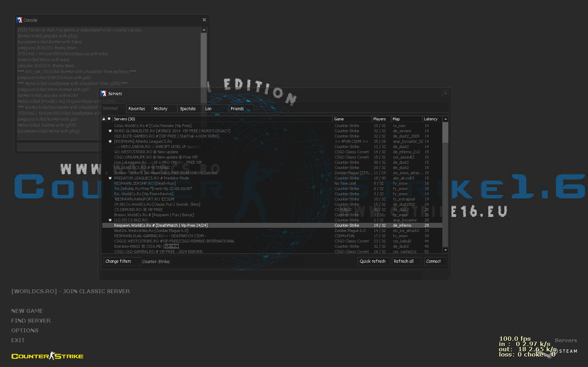Click the Servers window title icon
Image resolution: width=588 pixels, height=367 pixels.
[x=103, y=94]
